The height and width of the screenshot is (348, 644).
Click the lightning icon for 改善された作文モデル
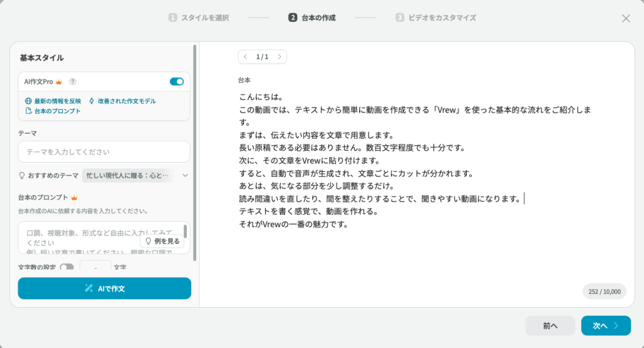click(92, 101)
